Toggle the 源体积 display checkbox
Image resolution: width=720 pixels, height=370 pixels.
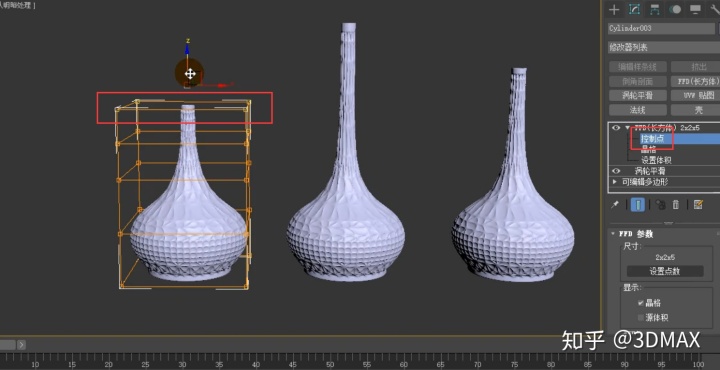[641, 318]
